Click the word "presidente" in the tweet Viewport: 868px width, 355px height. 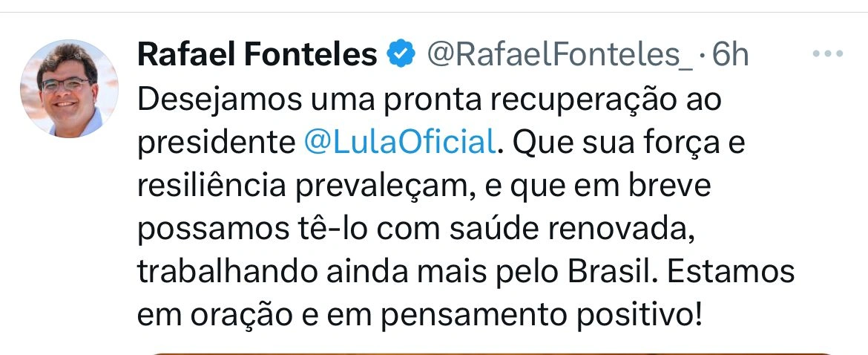215,142
